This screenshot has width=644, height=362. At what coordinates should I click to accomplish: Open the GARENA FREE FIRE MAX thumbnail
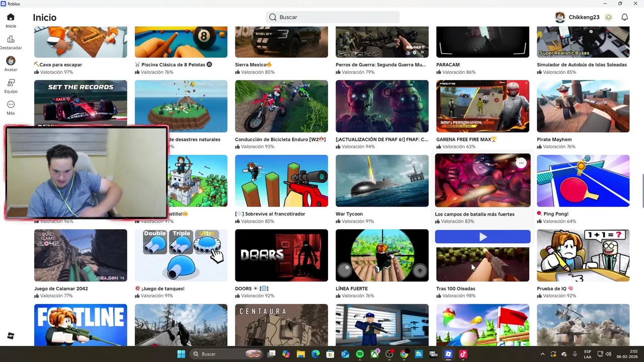[x=482, y=106]
